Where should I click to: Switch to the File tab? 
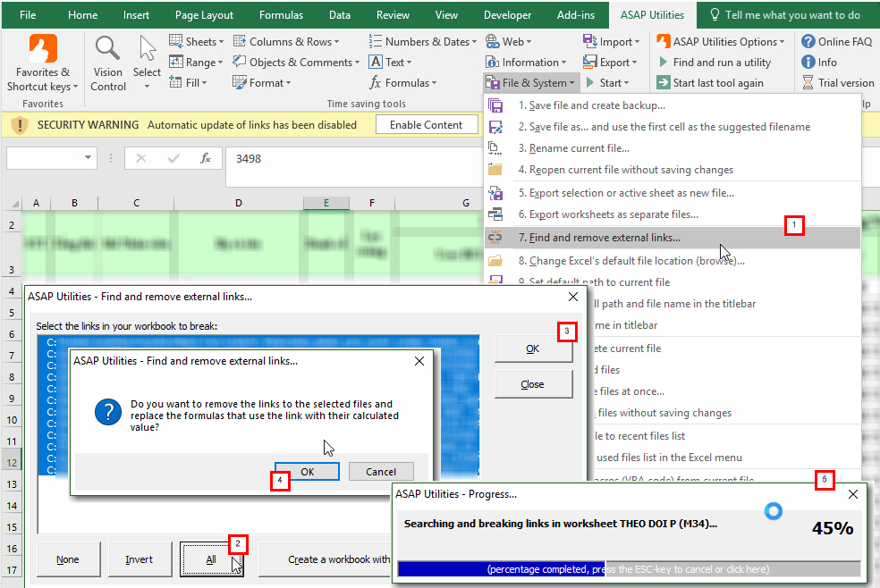pos(28,15)
